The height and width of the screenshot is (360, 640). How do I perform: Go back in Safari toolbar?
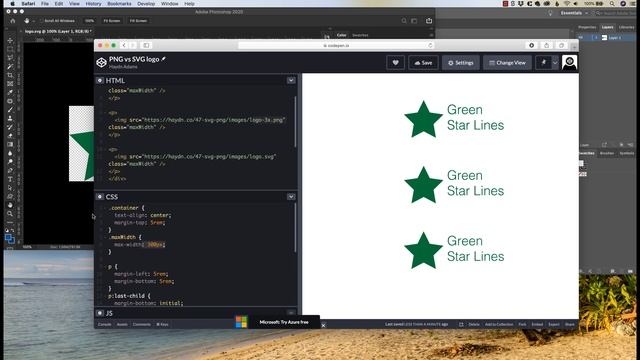click(x=124, y=45)
